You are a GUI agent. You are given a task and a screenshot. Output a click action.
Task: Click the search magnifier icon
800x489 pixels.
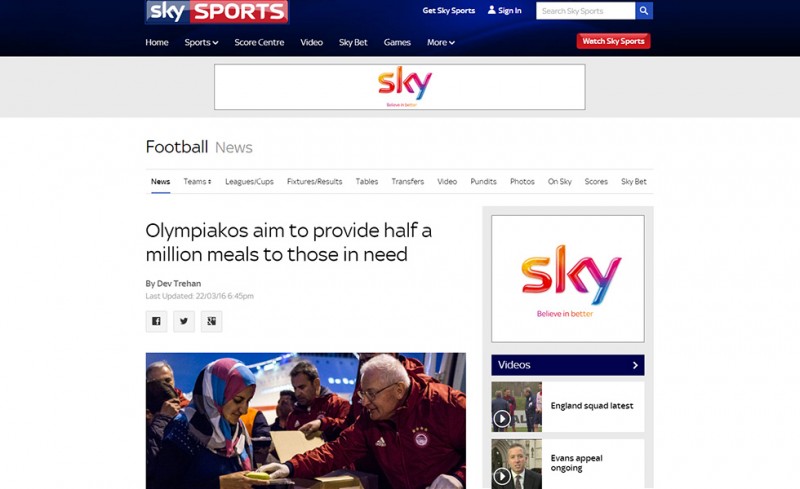pyautogui.click(x=644, y=11)
